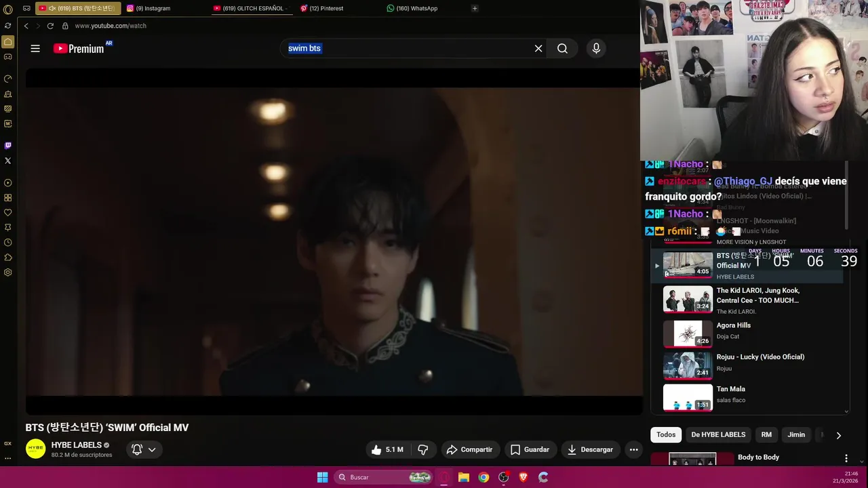868x488 pixels.
Task: Switch to the GLITCH ESPAÑOL tab
Action: (x=251, y=8)
